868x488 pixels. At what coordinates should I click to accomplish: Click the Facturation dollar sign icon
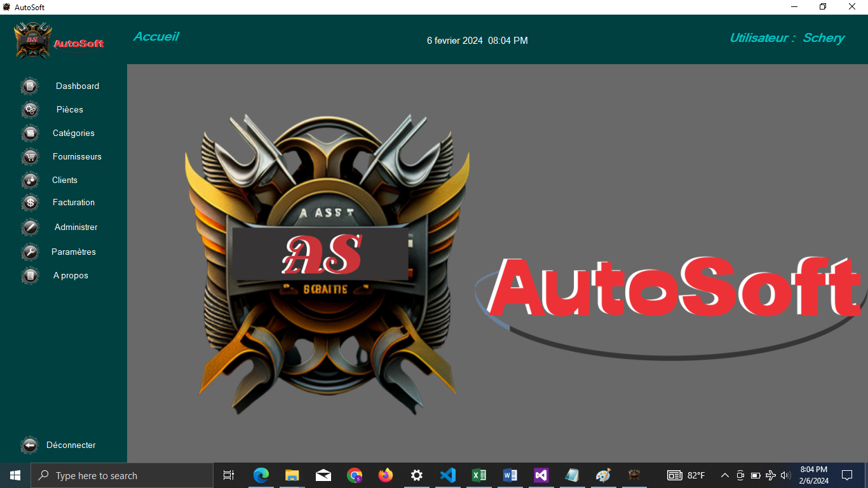(30, 203)
